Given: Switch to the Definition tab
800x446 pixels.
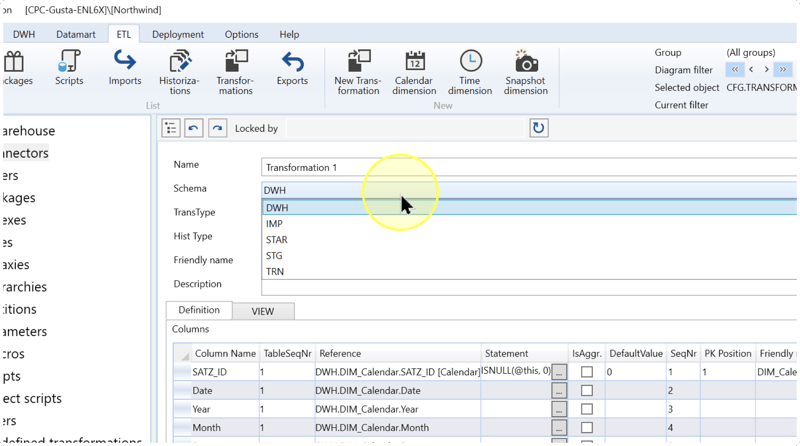Looking at the screenshot, I should (199, 310).
